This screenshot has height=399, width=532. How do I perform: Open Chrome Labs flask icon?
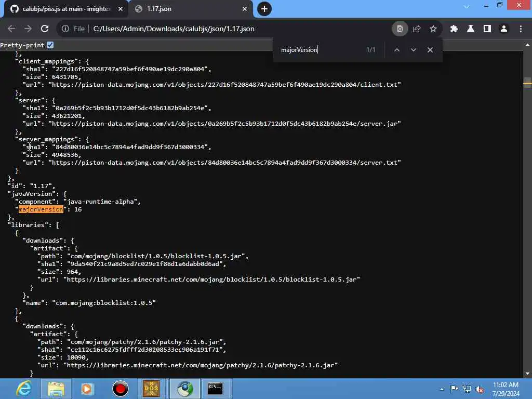471,29
